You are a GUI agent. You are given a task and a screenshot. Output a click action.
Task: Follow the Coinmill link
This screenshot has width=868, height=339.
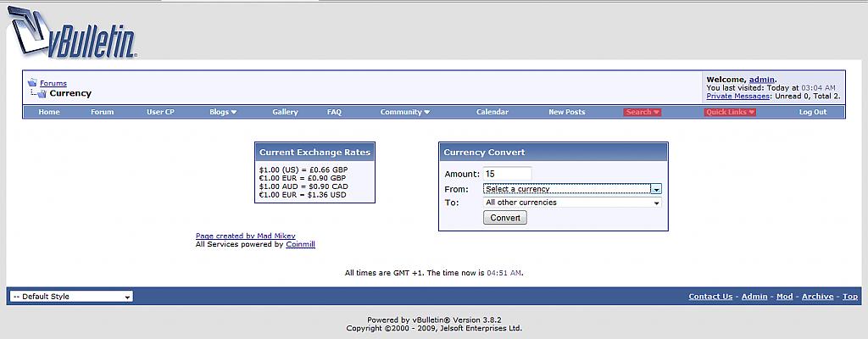[300, 244]
